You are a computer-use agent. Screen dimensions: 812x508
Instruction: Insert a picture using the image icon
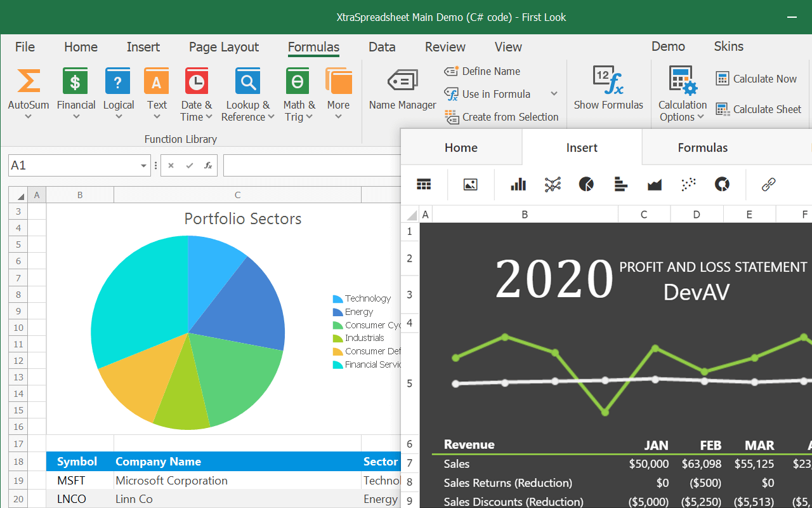tap(470, 185)
